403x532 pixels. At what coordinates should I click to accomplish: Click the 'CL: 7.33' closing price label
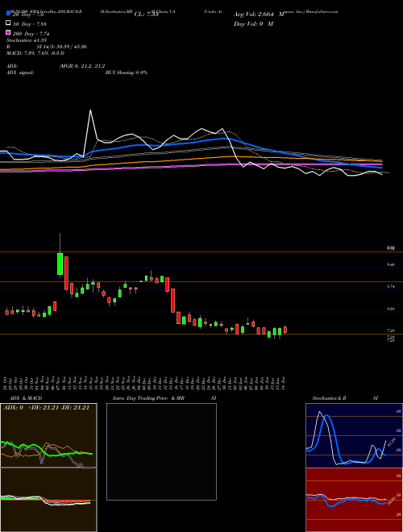[x=147, y=15]
